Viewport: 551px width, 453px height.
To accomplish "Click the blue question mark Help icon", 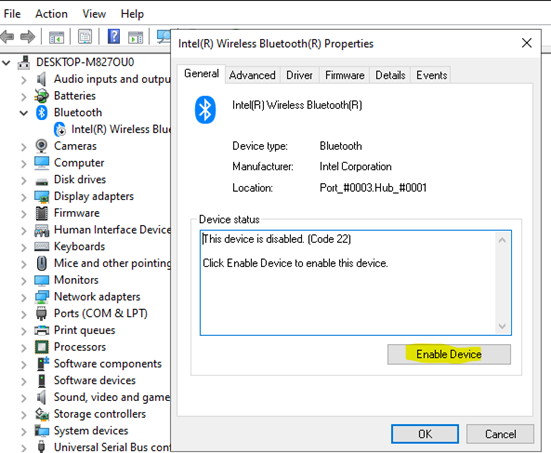I will pyautogui.click(x=114, y=37).
